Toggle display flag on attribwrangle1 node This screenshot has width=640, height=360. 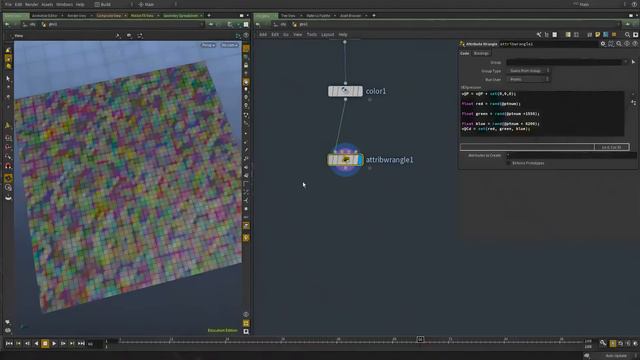(x=360, y=160)
